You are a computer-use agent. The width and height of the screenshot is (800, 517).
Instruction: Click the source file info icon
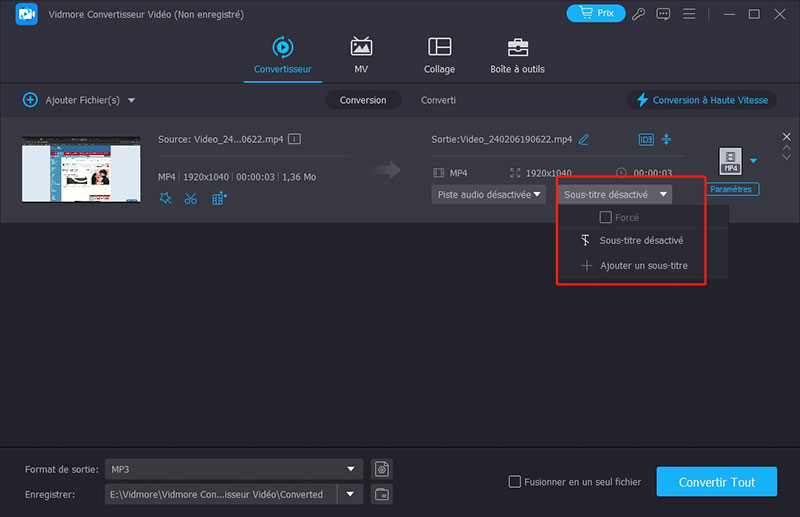point(295,139)
